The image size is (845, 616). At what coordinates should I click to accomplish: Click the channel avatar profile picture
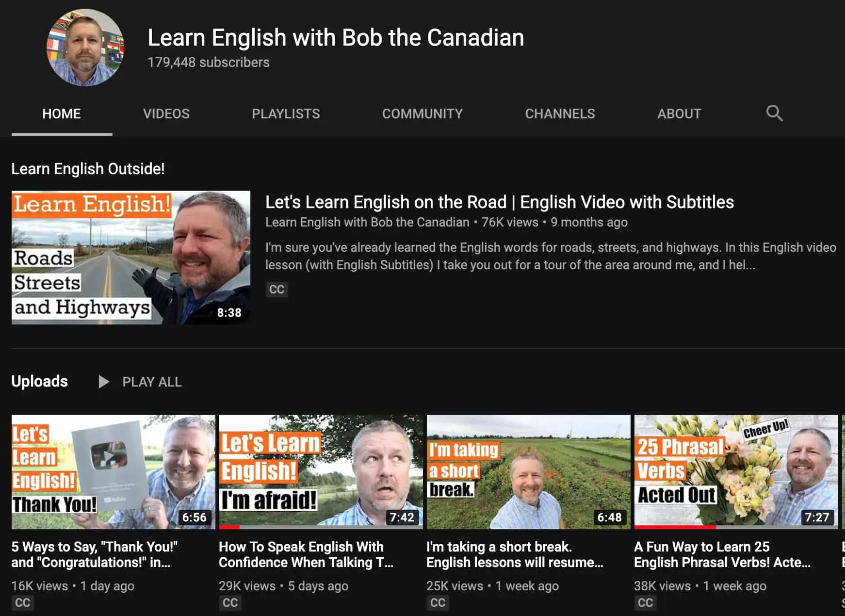tap(85, 48)
